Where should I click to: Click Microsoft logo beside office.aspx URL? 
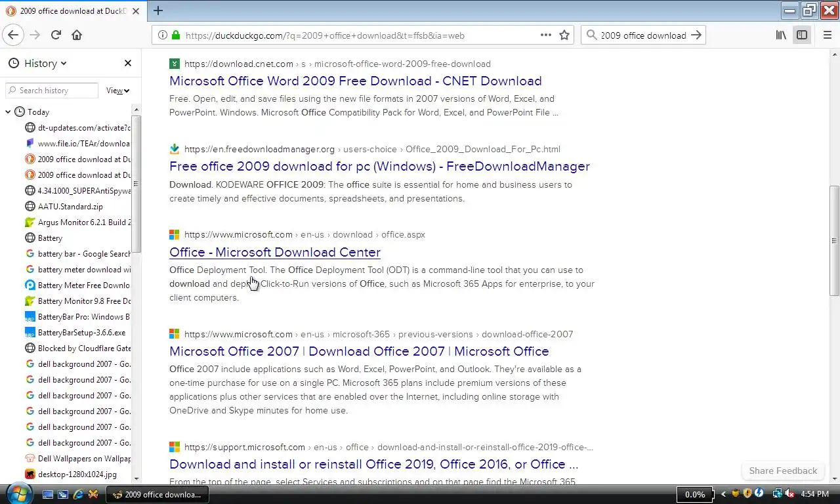[175, 234]
